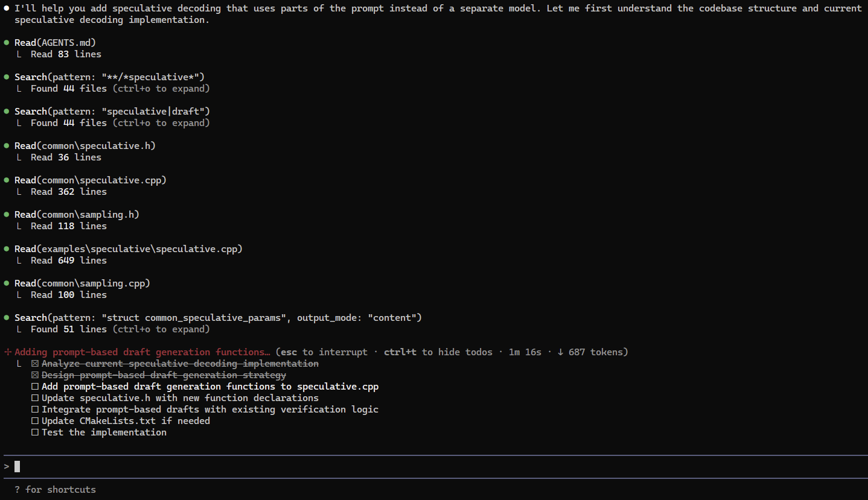Click the "Read 362 lines" output

(x=69, y=192)
